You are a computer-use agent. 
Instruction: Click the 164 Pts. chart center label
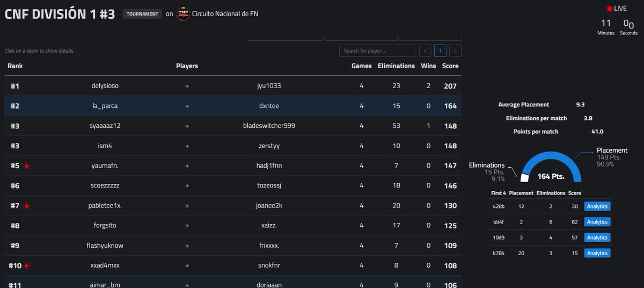551,176
